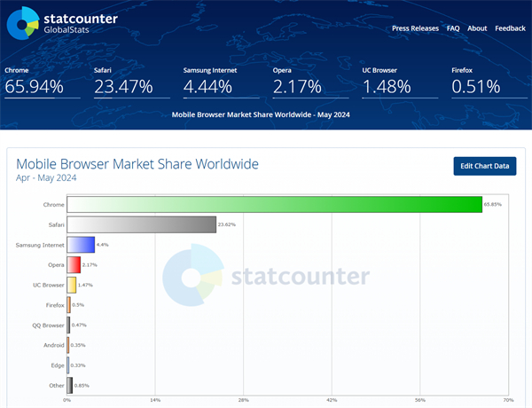This screenshot has width=532, height=408.
Task: Go to the About page
Action: 477,28
